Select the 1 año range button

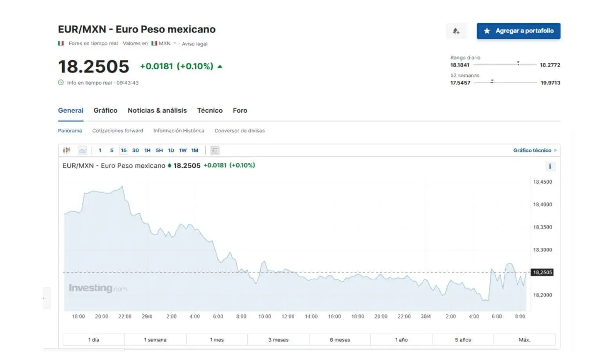[x=401, y=340]
